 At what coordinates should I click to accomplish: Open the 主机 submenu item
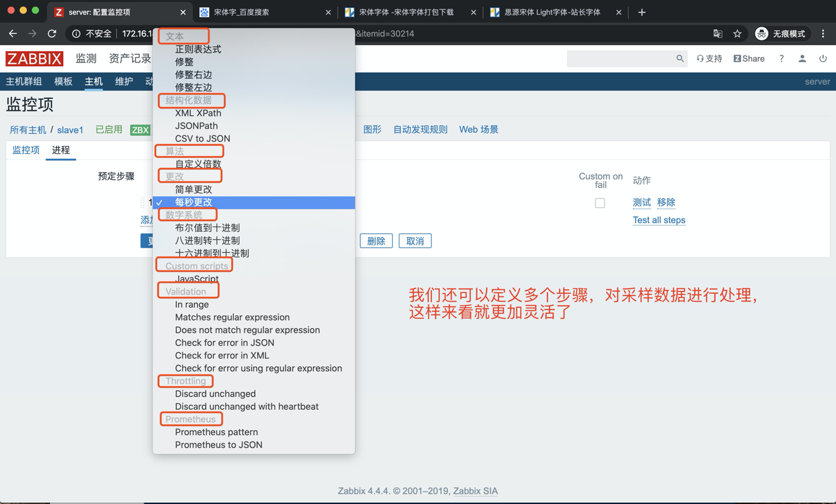click(94, 81)
